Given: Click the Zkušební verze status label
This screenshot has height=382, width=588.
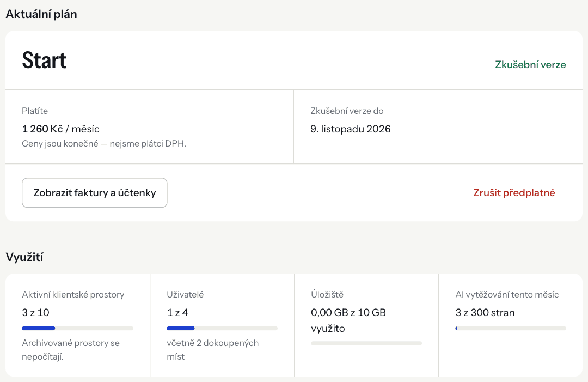Looking at the screenshot, I should pyautogui.click(x=530, y=64).
